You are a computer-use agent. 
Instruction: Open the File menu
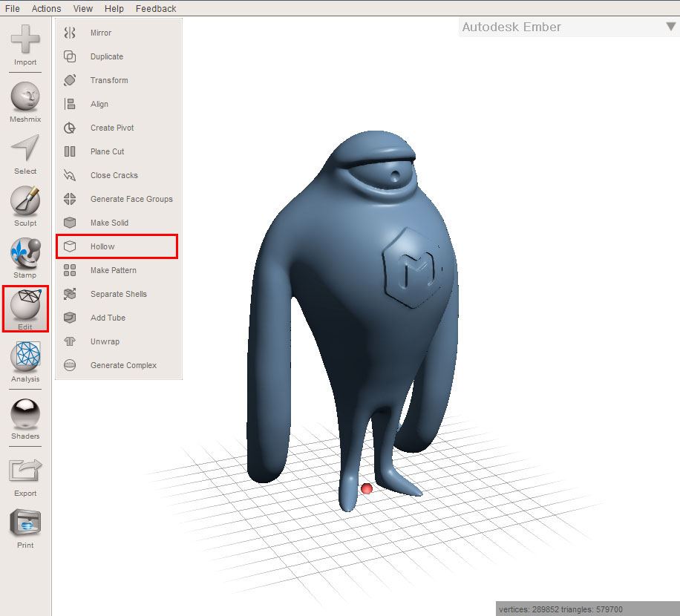pyautogui.click(x=13, y=9)
